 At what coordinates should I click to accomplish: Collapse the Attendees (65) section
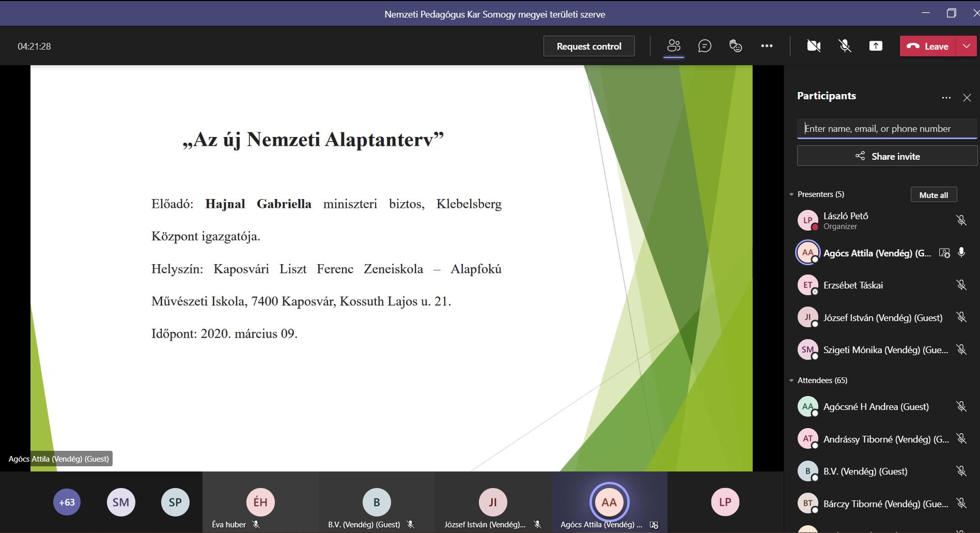coord(791,380)
